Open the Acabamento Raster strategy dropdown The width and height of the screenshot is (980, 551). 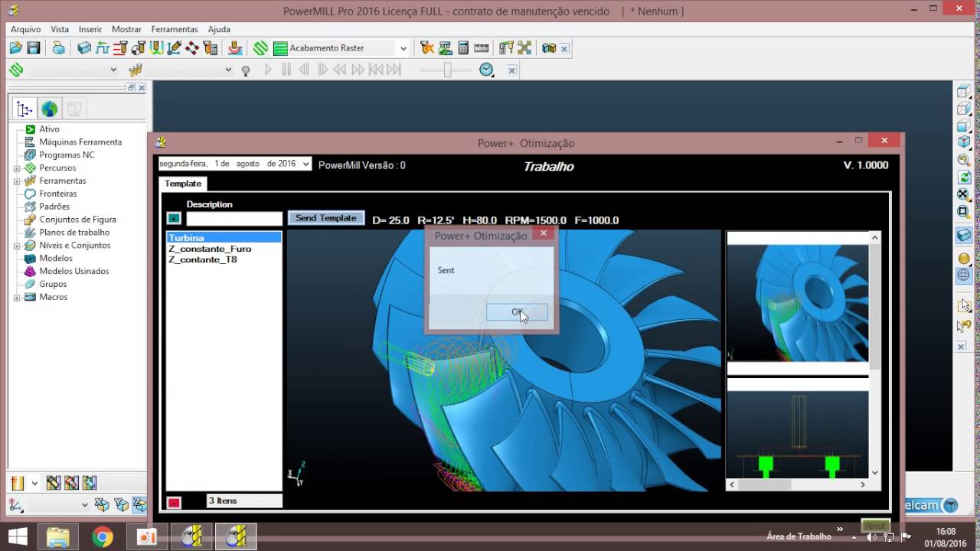403,48
